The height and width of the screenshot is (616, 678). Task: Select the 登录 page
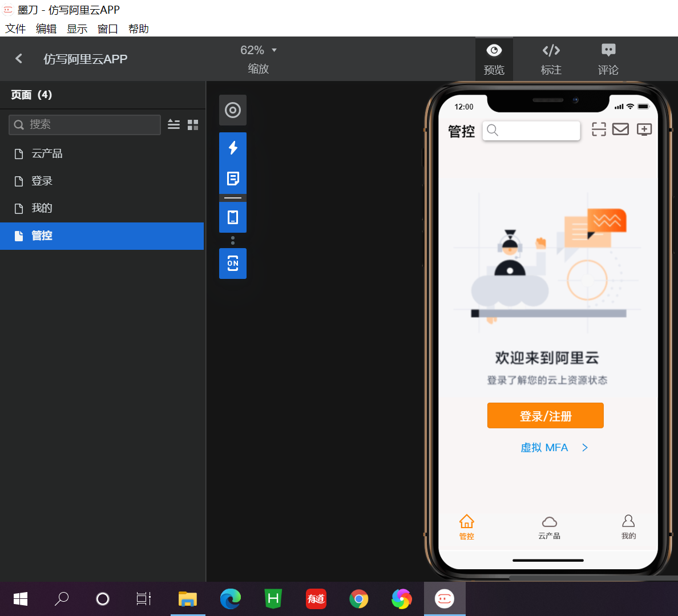pos(102,181)
